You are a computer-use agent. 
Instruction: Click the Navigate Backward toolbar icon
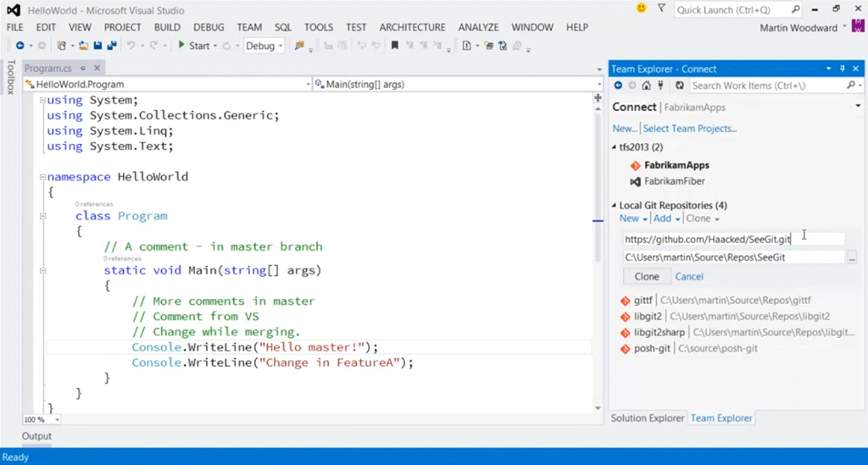(x=20, y=46)
